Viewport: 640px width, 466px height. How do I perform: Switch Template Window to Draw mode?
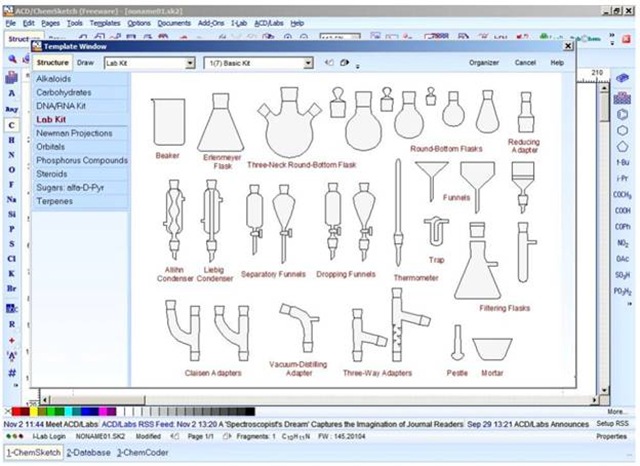pos(85,62)
